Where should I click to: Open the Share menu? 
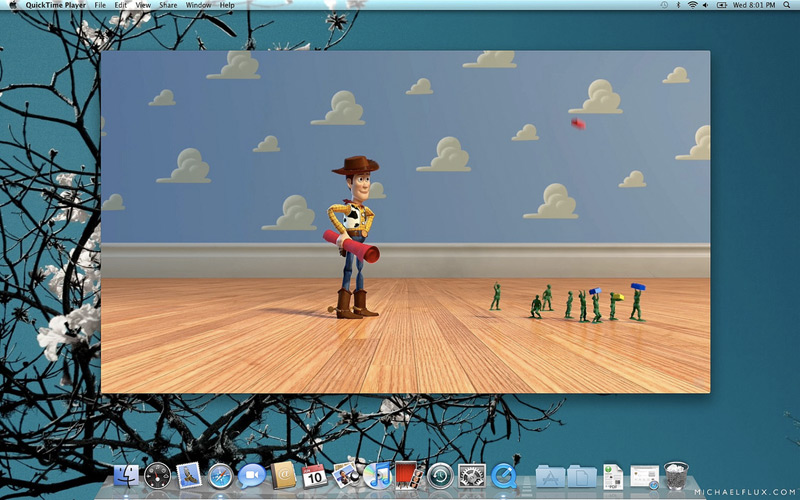(168, 5)
